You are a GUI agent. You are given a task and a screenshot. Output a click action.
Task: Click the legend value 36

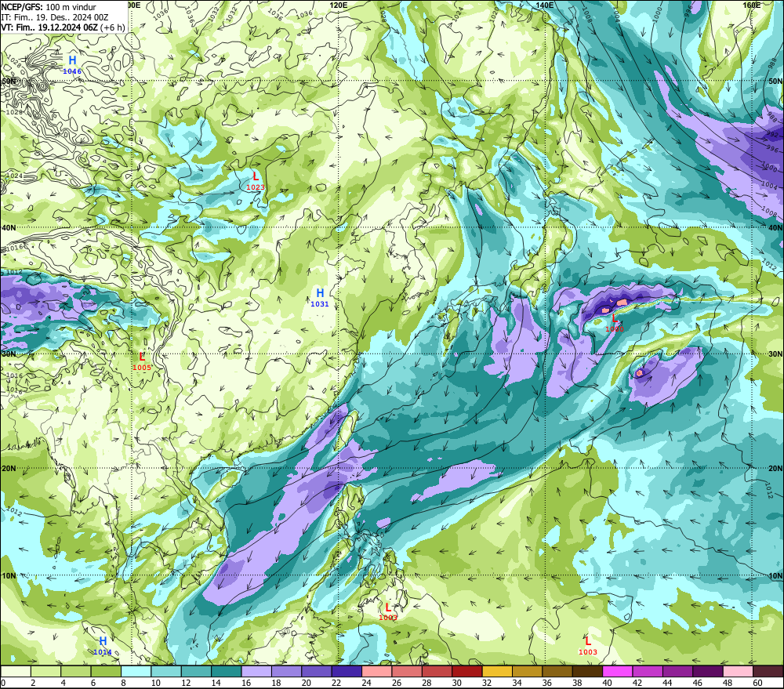click(547, 683)
